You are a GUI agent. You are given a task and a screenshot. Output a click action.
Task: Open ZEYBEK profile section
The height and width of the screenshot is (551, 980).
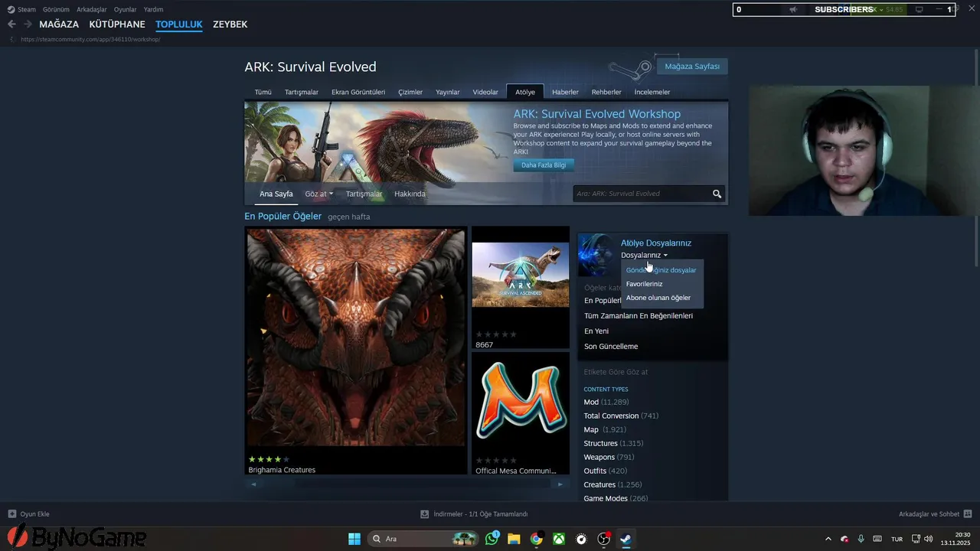(x=230, y=24)
